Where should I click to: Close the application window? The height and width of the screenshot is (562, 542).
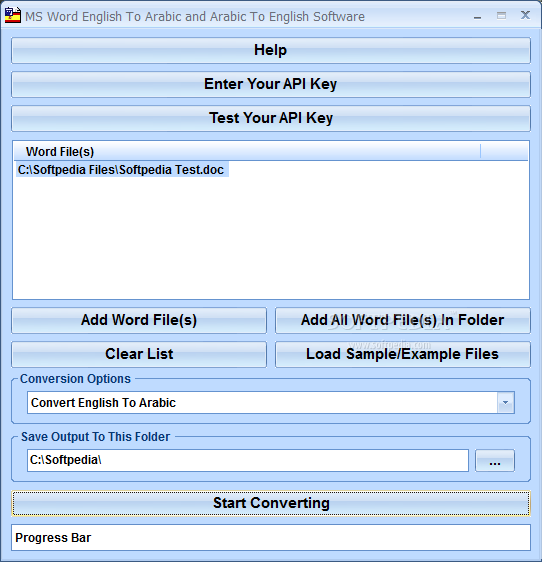tap(525, 15)
